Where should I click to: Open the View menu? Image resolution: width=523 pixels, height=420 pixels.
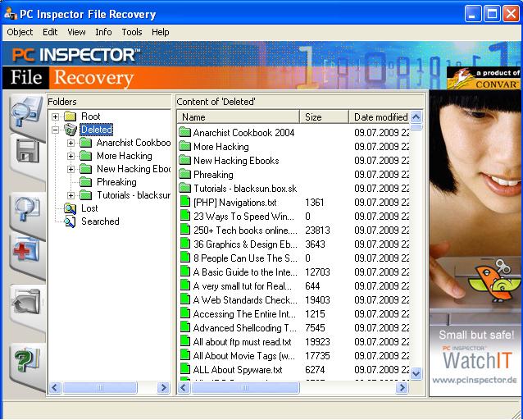[76, 32]
